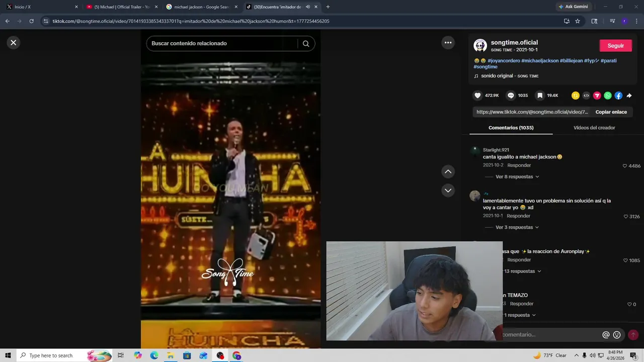Open File Explorer from taskbar

[x=171, y=355]
